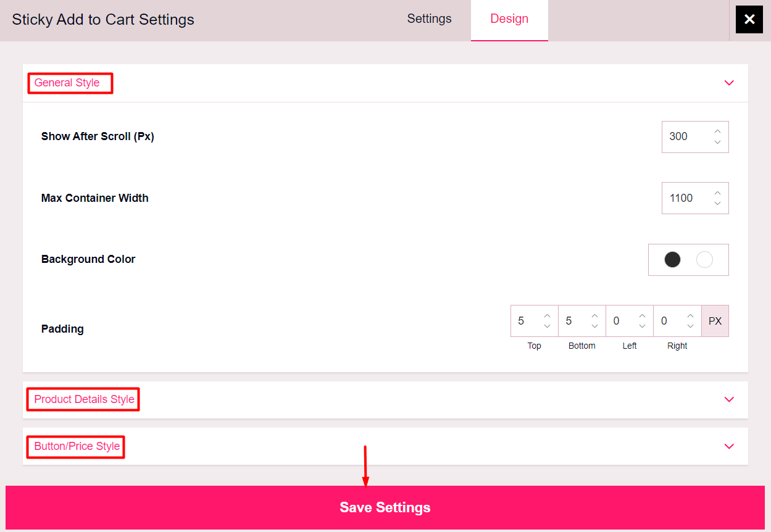Close the Sticky Add to Cart Settings dialog
Viewport: 771px width, 532px height.
[749, 19]
